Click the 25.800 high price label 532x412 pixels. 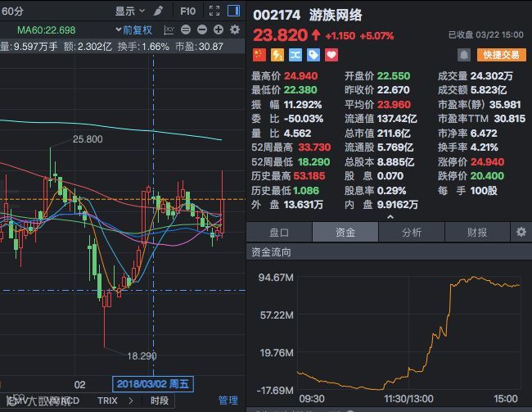(x=88, y=139)
